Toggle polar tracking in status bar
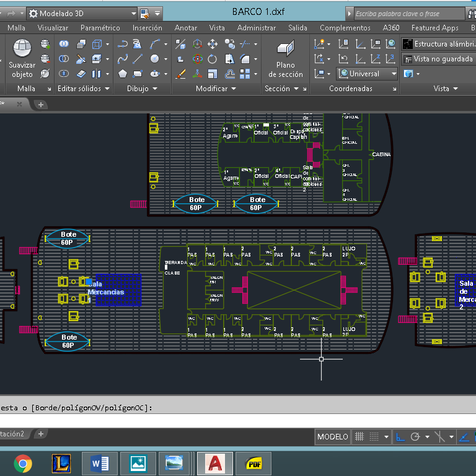 click(416, 437)
